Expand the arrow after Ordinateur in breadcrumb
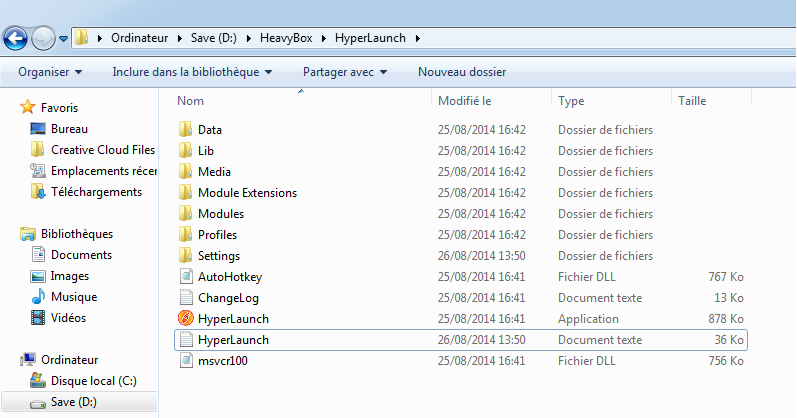Viewport: 797px width, 418px height. point(179,39)
